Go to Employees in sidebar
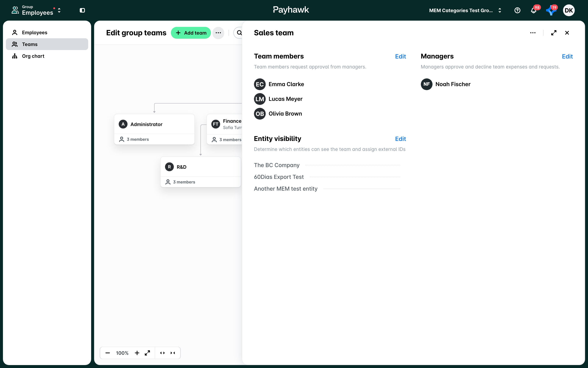The width and height of the screenshot is (588, 368). [47, 32]
